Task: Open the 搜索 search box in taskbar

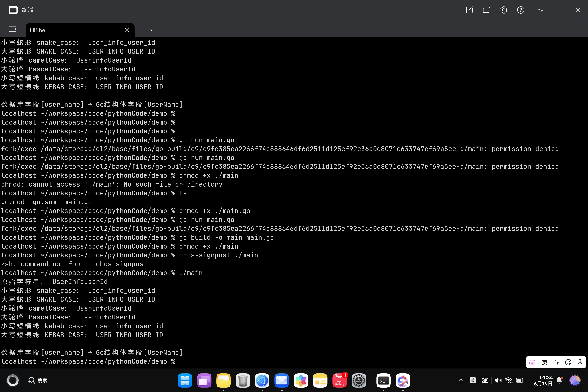Action: [38, 380]
